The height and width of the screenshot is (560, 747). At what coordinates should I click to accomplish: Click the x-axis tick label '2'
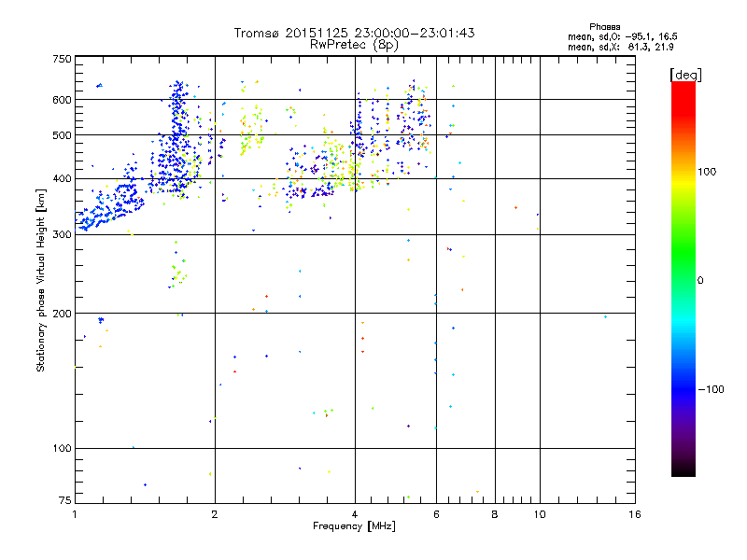click(x=215, y=514)
